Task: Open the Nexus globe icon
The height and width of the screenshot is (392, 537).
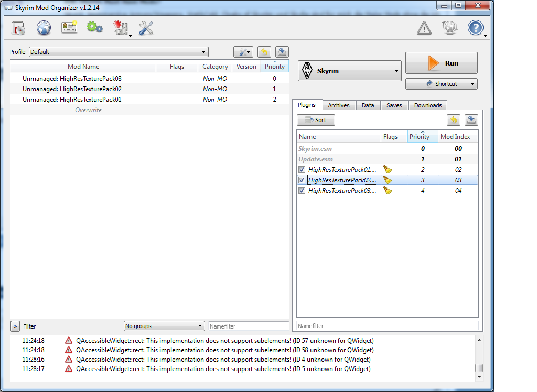Action: click(x=44, y=28)
